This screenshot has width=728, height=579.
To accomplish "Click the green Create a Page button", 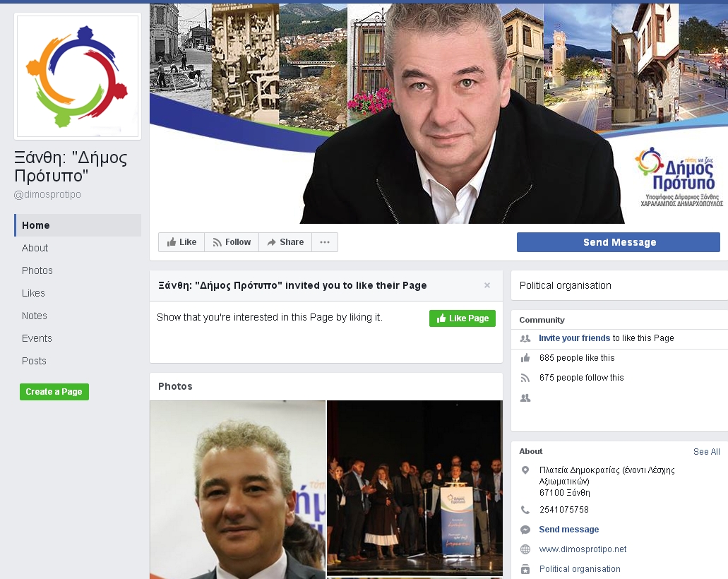I will point(54,391).
